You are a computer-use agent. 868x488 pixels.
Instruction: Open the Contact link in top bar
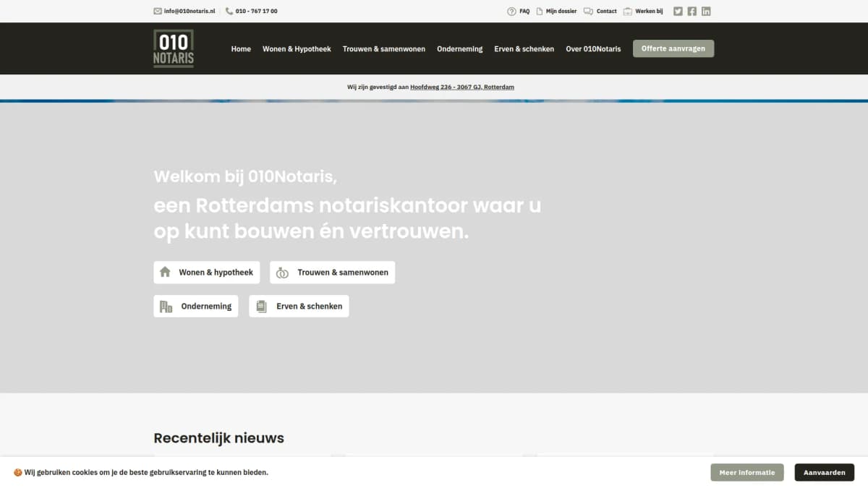coord(606,12)
